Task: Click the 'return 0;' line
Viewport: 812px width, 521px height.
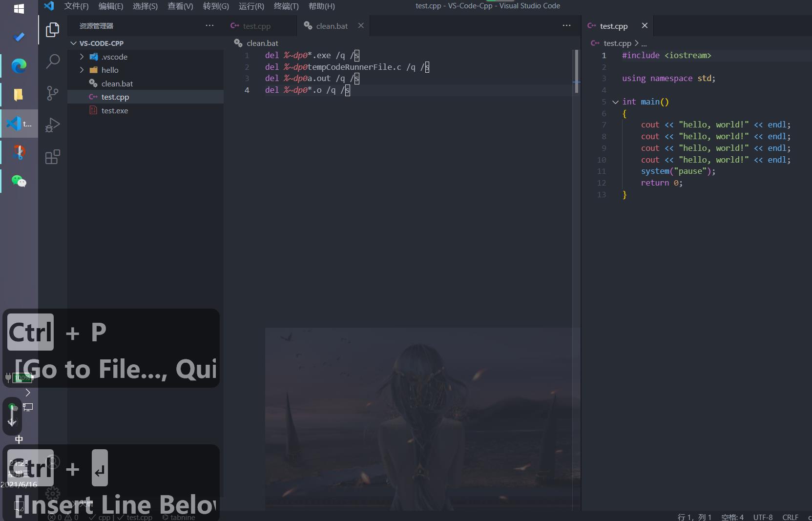Action: pos(662,183)
